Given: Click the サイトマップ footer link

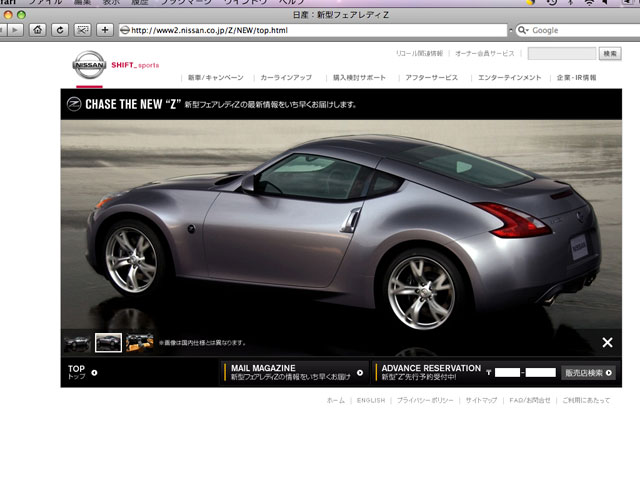Looking at the screenshot, I should tap(481, 400).
